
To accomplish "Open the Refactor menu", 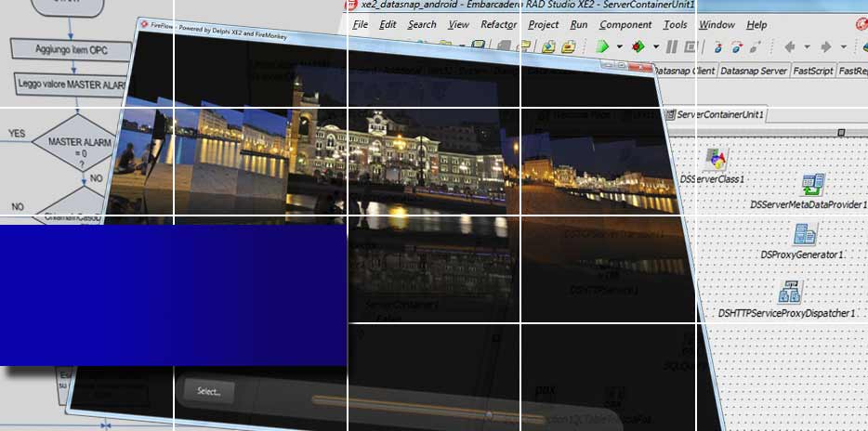I will pos(499,24).
